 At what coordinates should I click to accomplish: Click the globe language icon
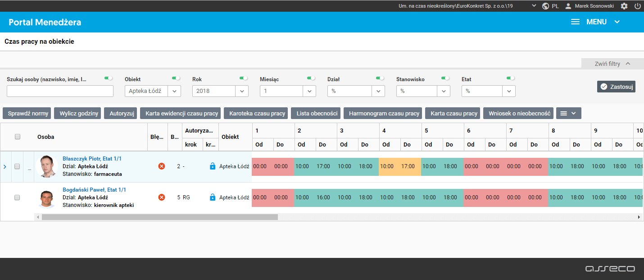[545, 6]
